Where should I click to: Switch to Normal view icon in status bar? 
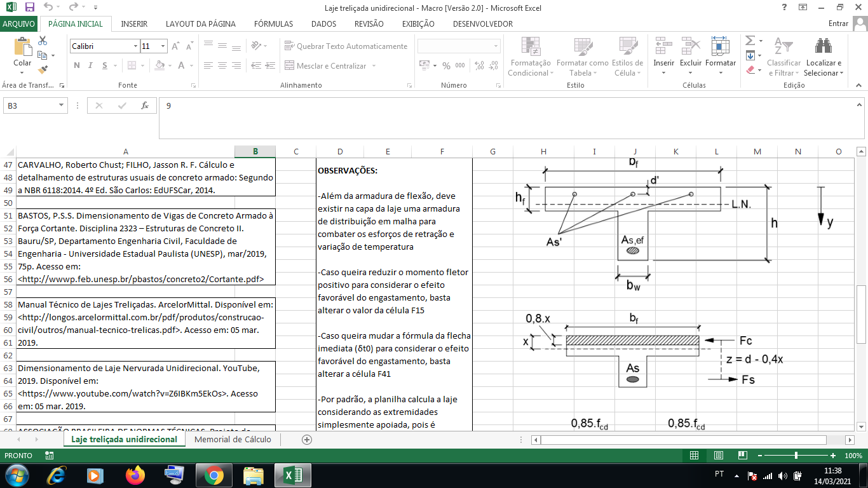695,456
